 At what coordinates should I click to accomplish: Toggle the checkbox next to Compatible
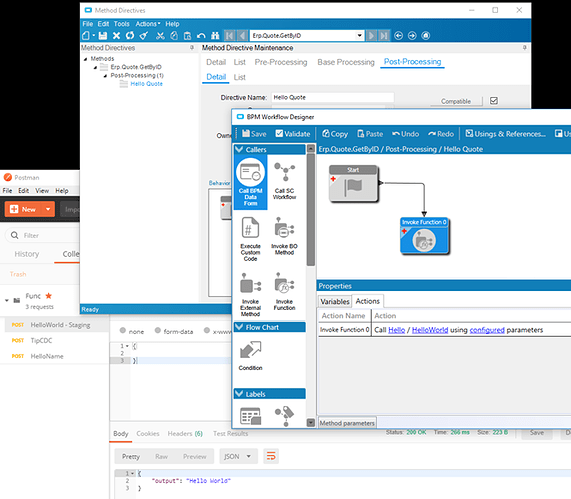494,101
